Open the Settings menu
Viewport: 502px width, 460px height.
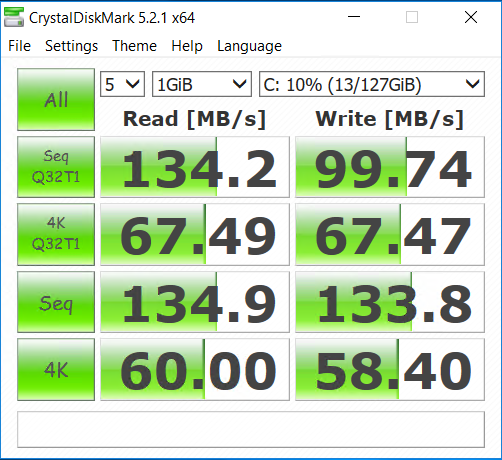point(71,46)
